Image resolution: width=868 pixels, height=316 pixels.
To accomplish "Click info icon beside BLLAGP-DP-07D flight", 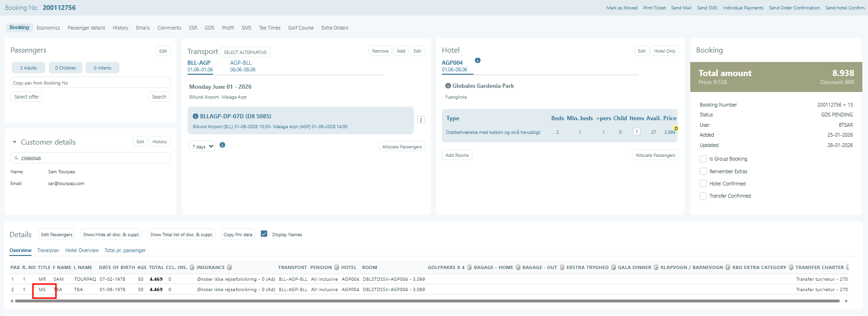I will pos(195,116).
